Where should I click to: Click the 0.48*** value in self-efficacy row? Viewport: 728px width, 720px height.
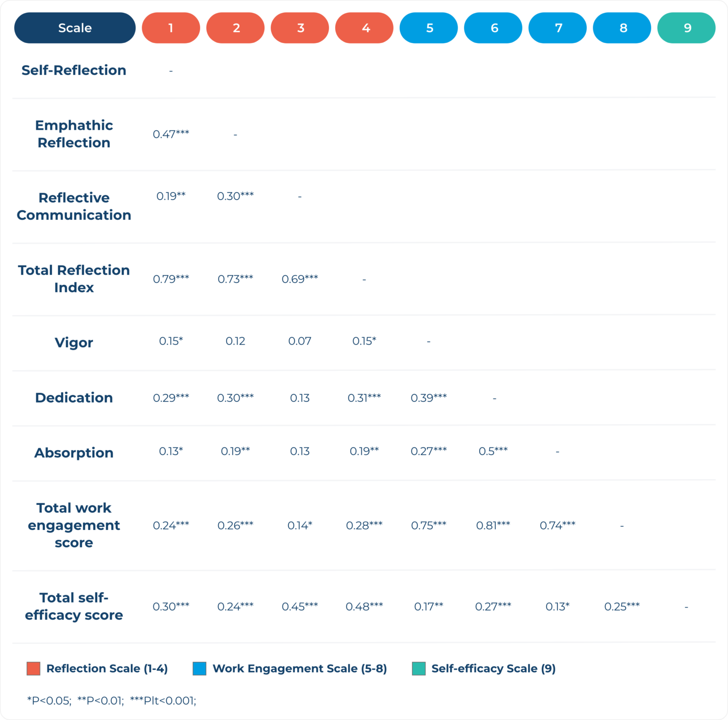(x=364, y=606)
